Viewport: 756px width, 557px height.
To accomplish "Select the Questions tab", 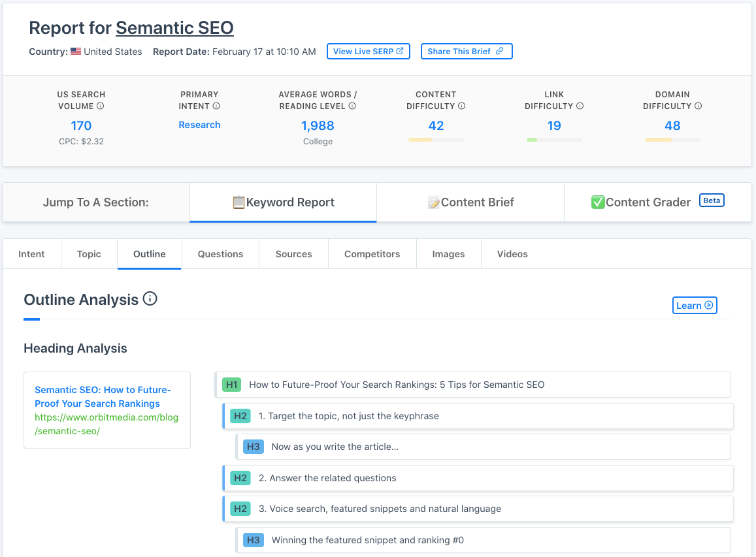I will coord(220,254).
